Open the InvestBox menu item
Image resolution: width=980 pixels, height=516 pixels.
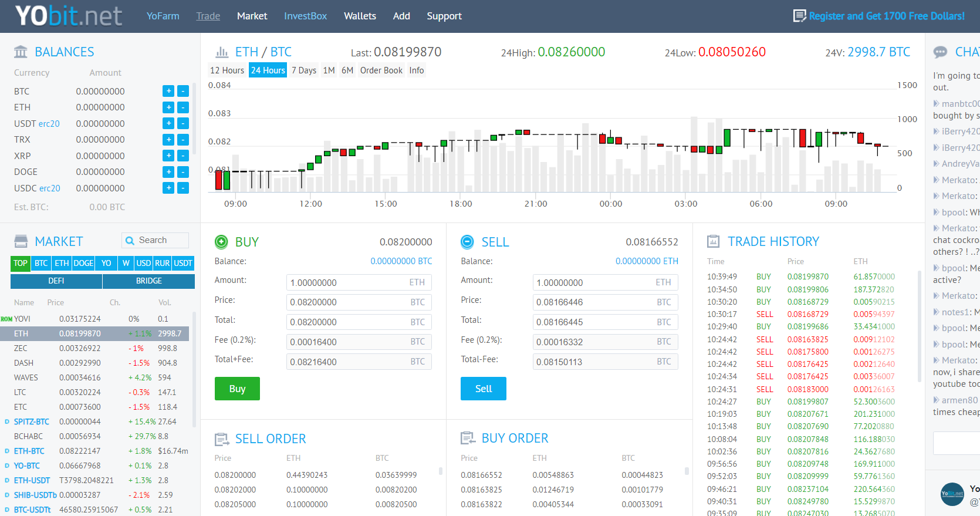point(305,16)
